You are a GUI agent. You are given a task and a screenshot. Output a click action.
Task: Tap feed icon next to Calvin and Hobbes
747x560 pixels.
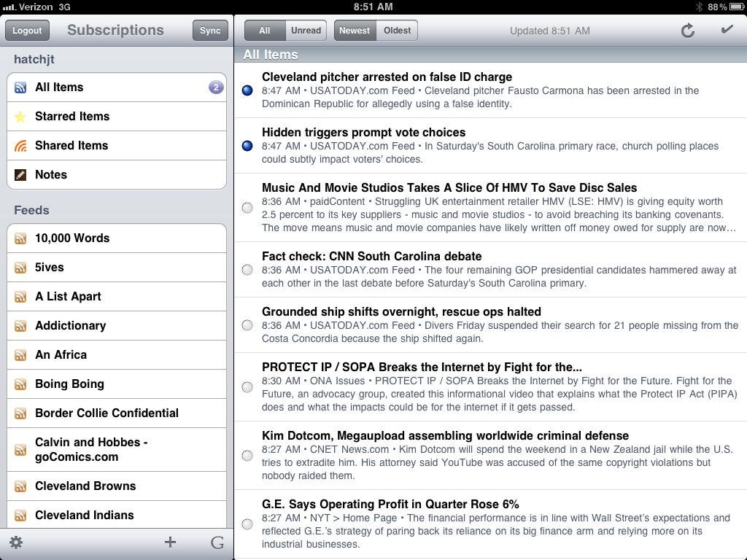pyautogui.click(x=20, y=450)
